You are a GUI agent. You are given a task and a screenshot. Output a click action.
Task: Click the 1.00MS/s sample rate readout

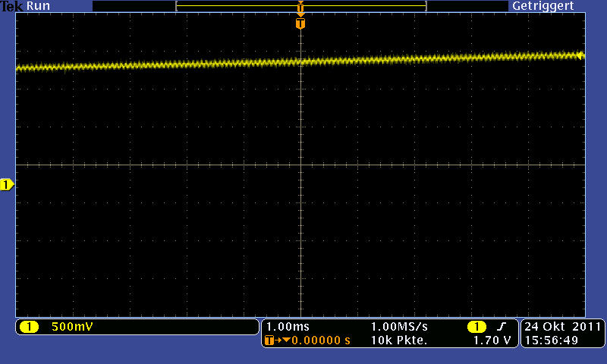point(399,327)
